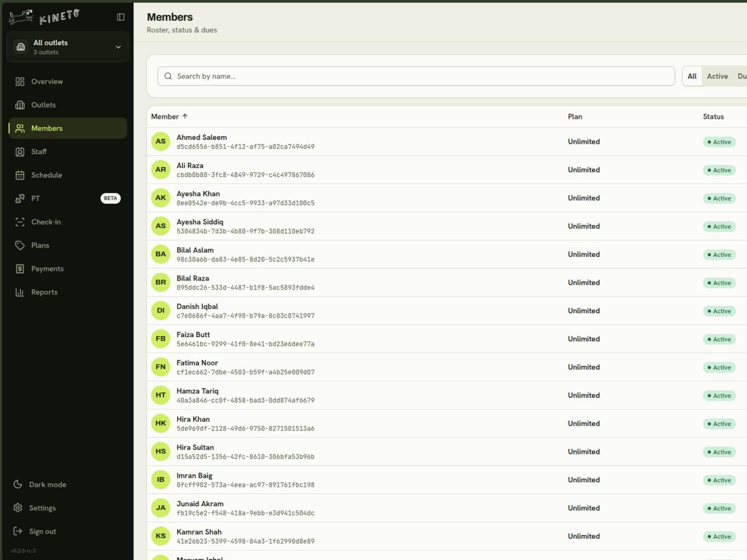Click the Members people icon

[x=20, y=129]
